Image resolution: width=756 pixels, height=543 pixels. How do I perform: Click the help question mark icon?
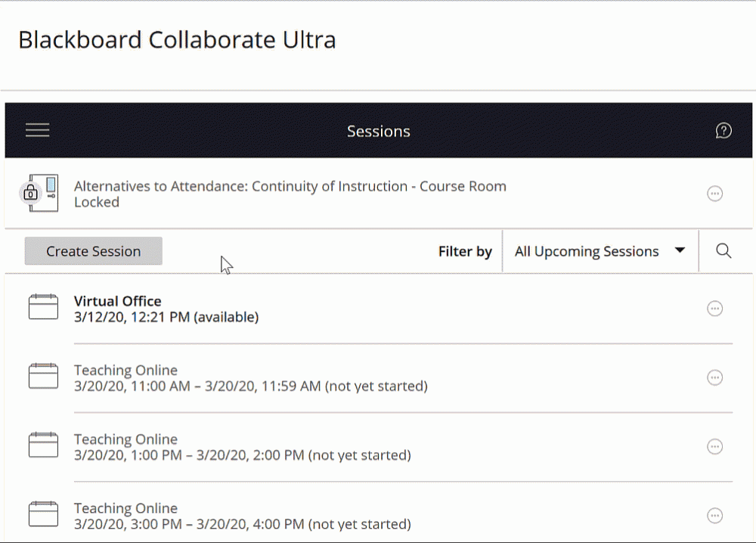click(723, 131)
